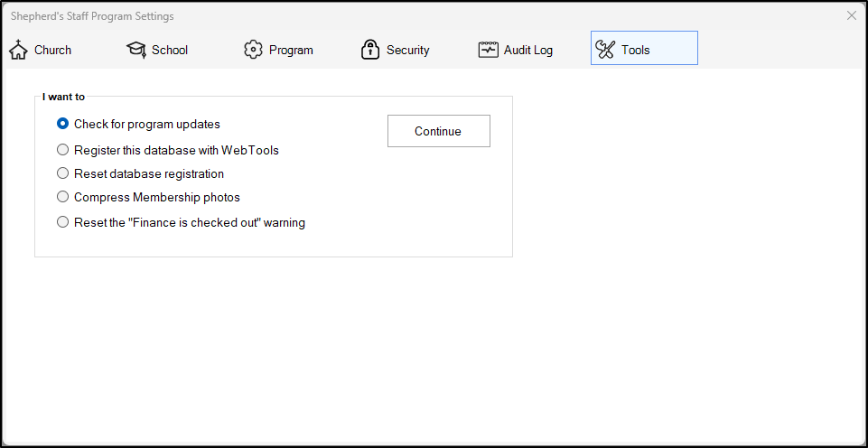Click the School graduation cap icon

point(135,50)
